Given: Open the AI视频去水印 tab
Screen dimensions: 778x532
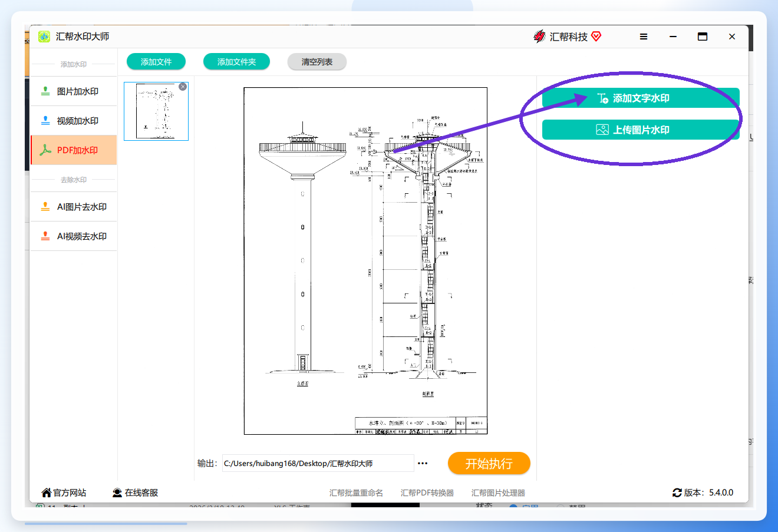Looking at the screenshot, I should 74,236.
